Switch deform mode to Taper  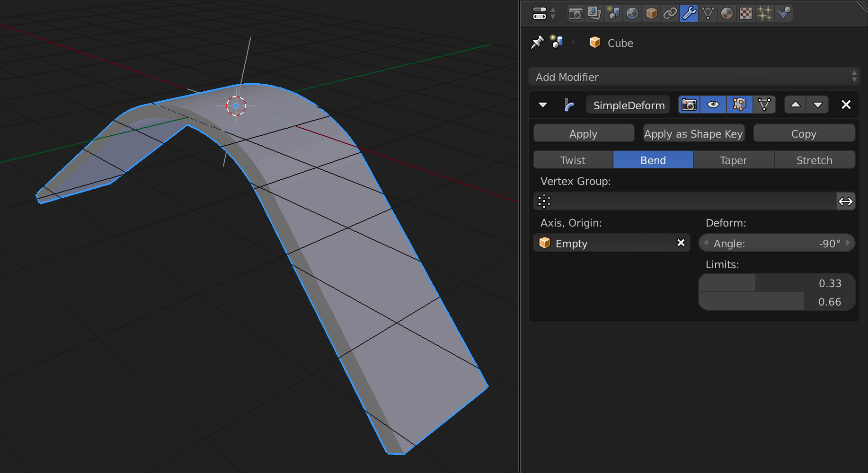pyautogui.click(x=733, y=160)
